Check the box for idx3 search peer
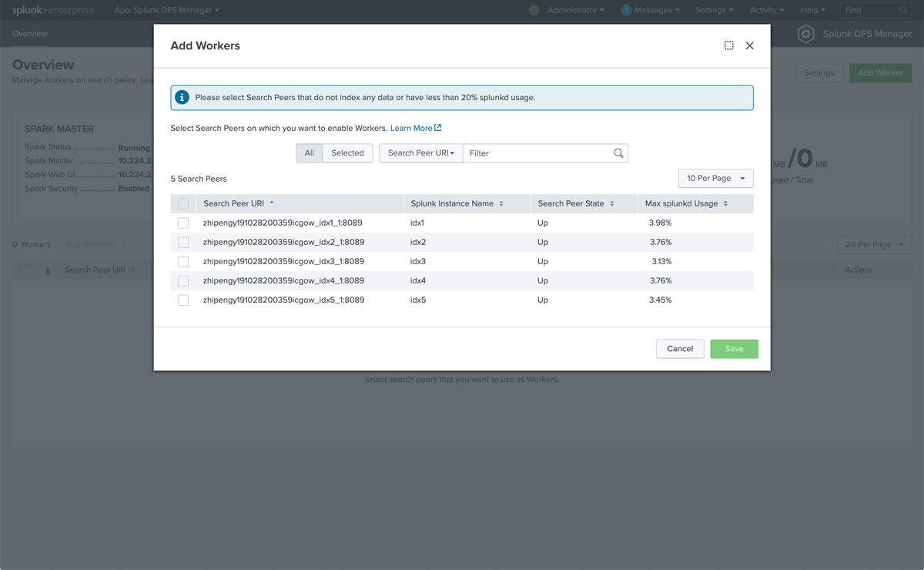 tap(183, 261)
